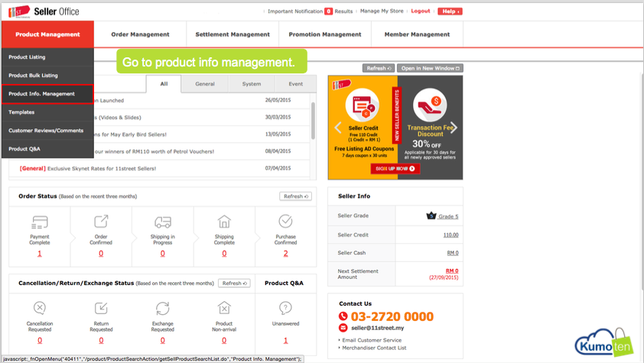Click the Unanswered question mark icon

click(x=285, y=308)
